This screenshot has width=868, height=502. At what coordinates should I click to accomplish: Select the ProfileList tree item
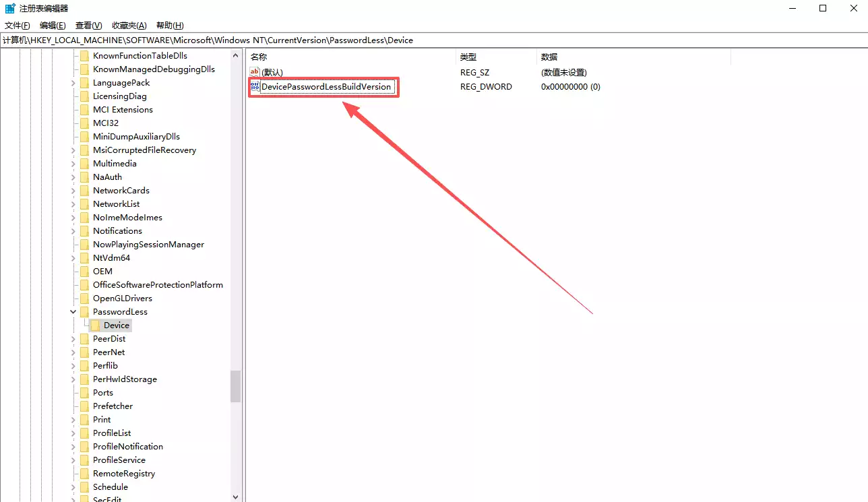tap(112, 433)
